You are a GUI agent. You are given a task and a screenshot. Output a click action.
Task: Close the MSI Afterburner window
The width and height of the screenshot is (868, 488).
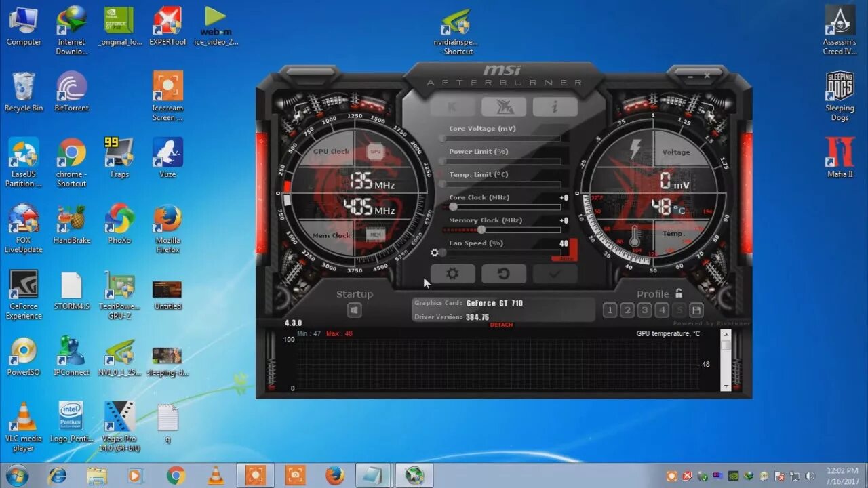(707, 75)
